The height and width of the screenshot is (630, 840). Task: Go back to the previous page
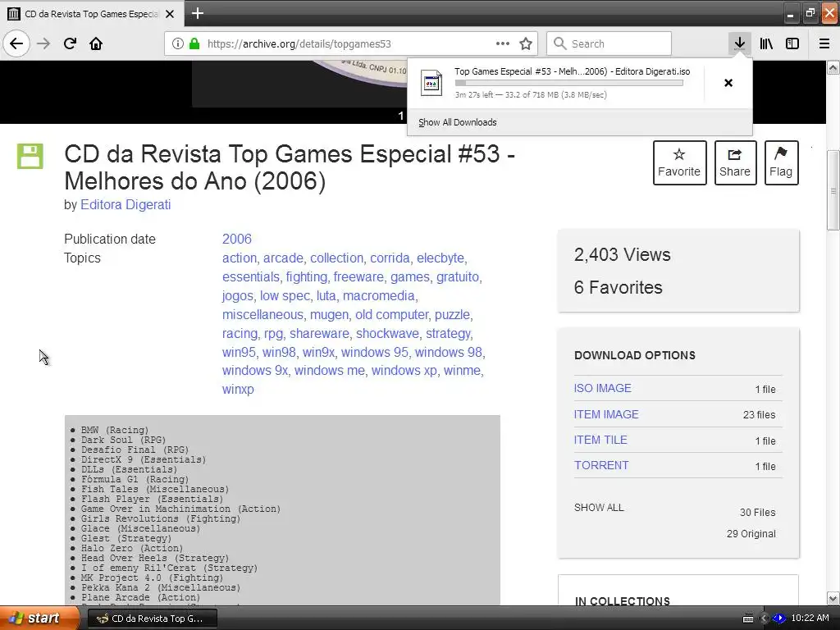click(16, 43)
